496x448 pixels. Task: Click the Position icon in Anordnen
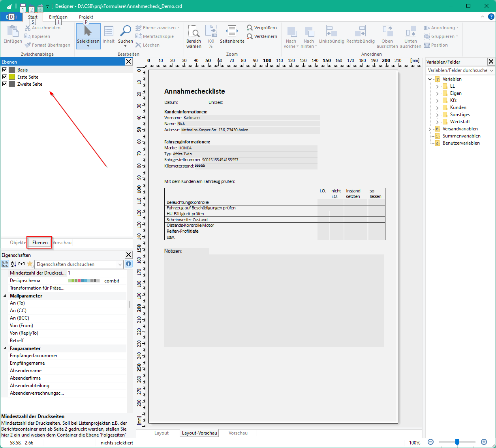click(427, 45)
